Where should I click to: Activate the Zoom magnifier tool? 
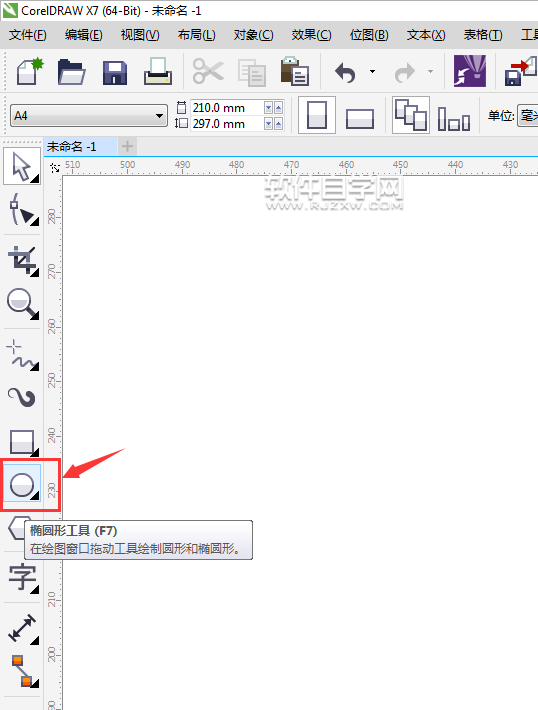pos(22,303)
